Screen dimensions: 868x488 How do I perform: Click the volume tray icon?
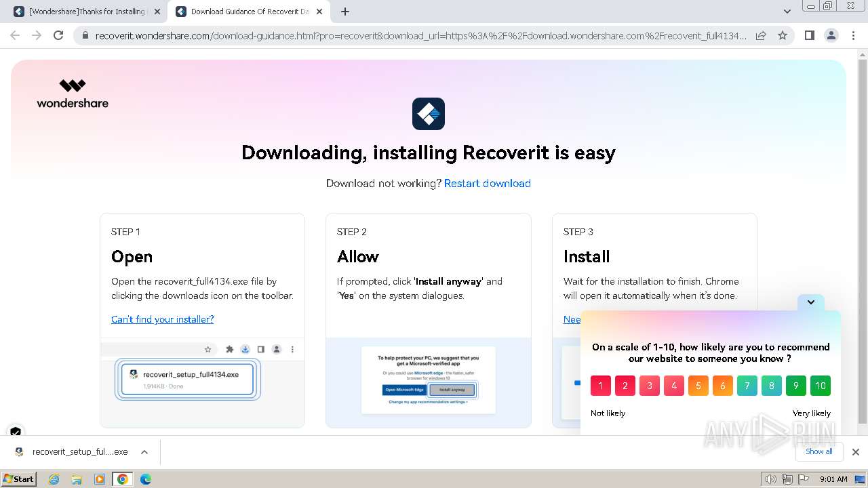pos(771,479)
